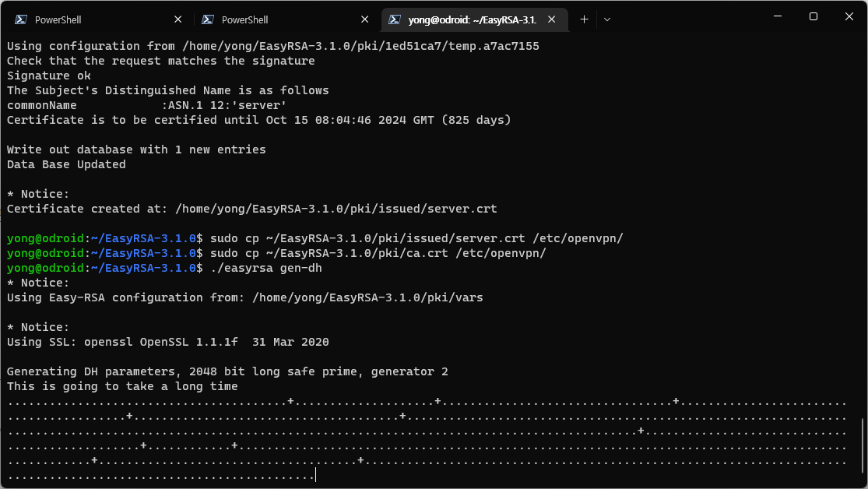Close the second PowerShell tab
The width and height of the screenshot is (868, 489).
pyautogui.click(x=365, y=19)
